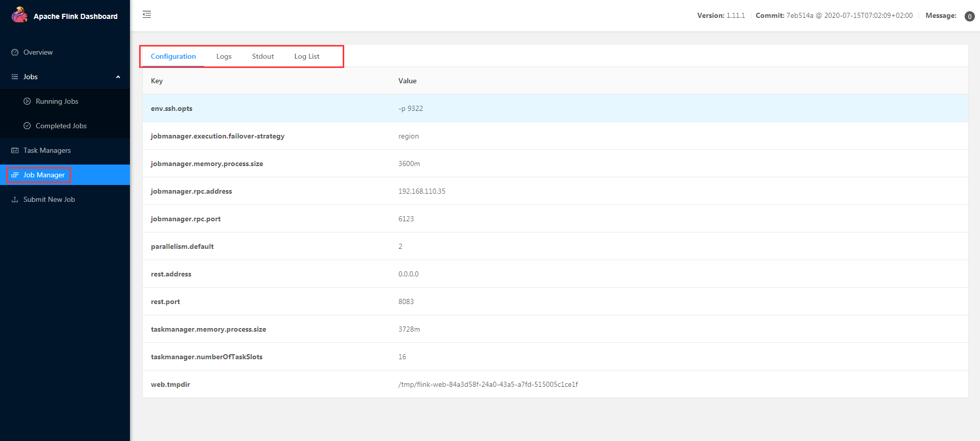The width and height of the screenshot is (980, 441).
Task: Select the parallelism.default value 2
Action: pos(400,246)
